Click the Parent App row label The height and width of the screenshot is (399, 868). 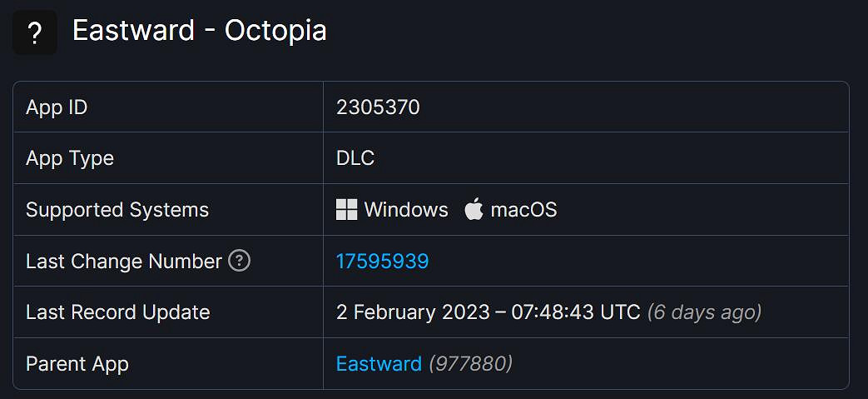click(77, 364)
